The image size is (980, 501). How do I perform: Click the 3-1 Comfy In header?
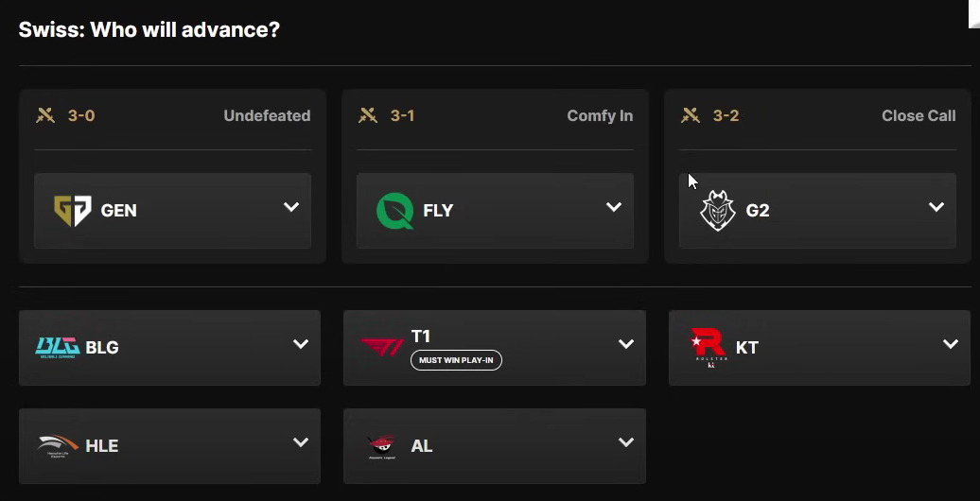coord(495,116)
